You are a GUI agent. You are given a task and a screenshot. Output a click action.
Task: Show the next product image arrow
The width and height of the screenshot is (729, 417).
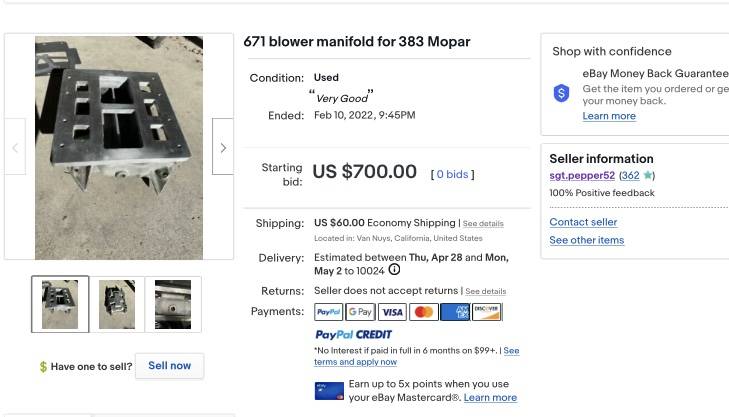pyautogui.click(x=223, y=148)
